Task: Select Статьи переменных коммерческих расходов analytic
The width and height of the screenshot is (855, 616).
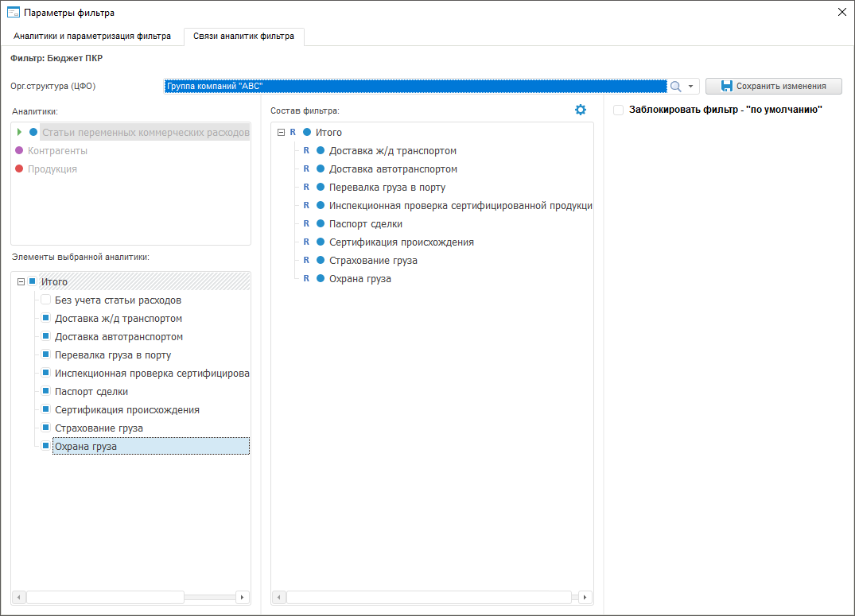Action: coord(146,133)
